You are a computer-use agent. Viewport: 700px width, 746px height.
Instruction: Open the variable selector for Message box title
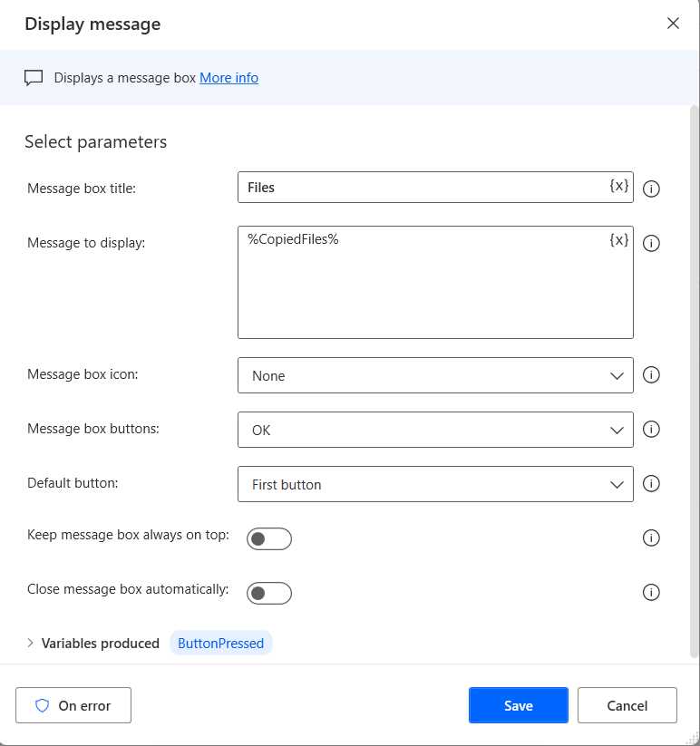pyautogui.click(x=618, y=187)
